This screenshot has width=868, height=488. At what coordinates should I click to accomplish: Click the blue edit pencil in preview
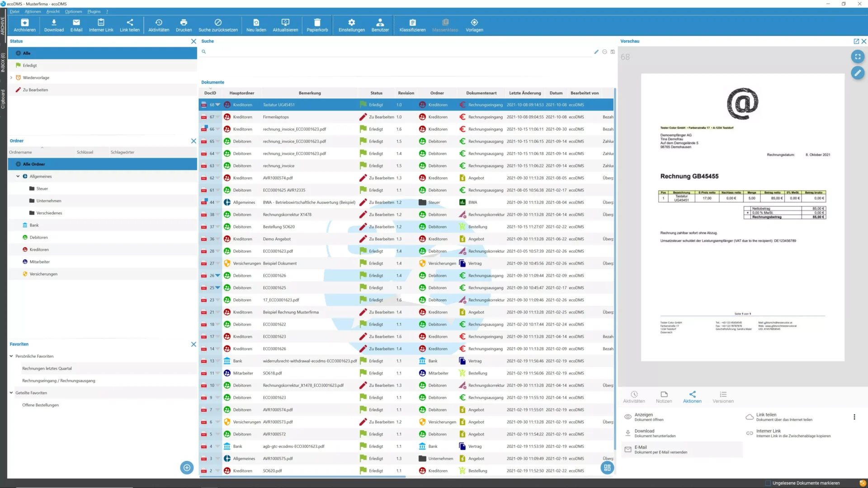[858, 73]
